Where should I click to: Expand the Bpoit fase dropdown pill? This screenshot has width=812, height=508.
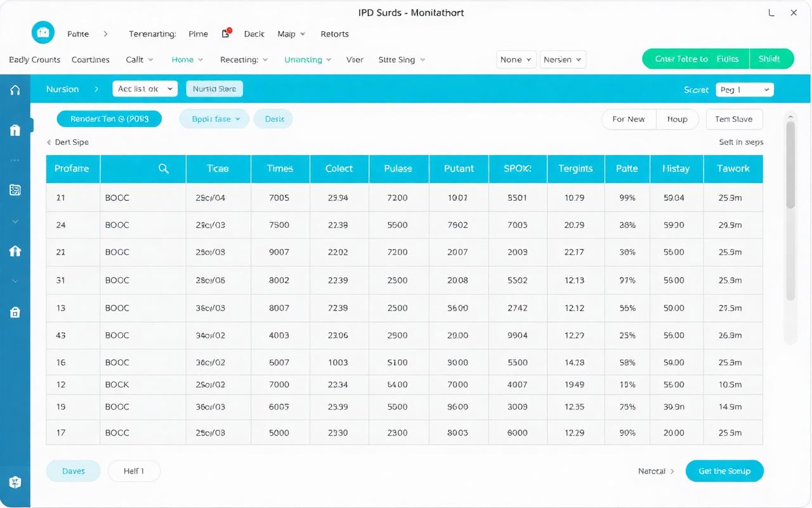pos(214,119)
